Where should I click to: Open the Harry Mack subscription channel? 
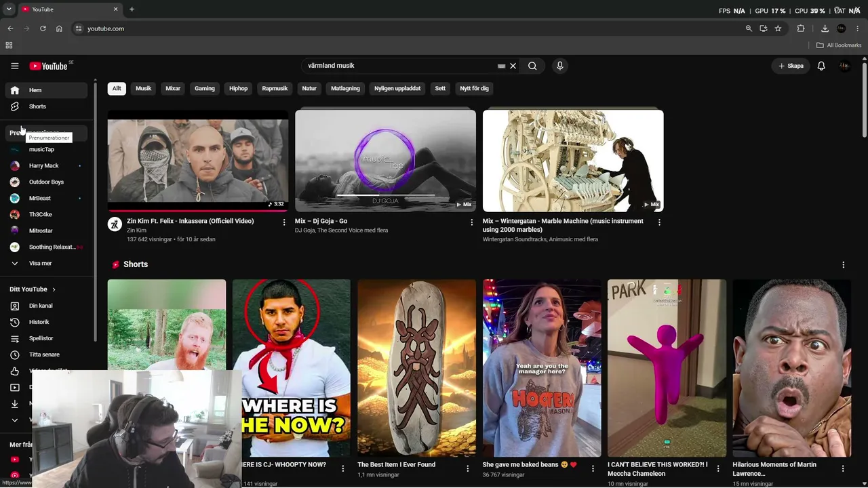(47, 165)
